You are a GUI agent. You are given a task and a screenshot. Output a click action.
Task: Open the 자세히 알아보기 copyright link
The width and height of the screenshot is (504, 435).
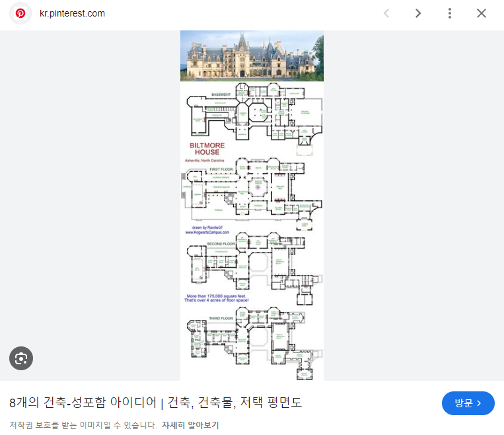[x=190, y=425]
